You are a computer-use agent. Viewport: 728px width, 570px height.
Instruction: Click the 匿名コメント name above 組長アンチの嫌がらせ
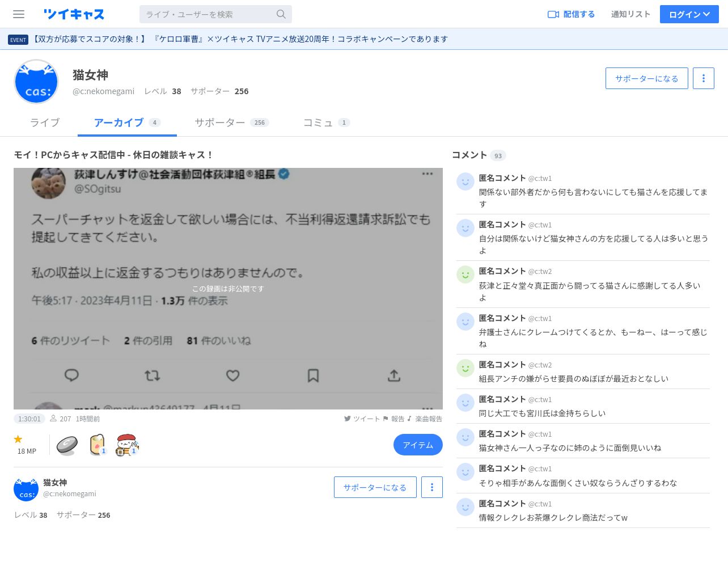click(502, 365)
